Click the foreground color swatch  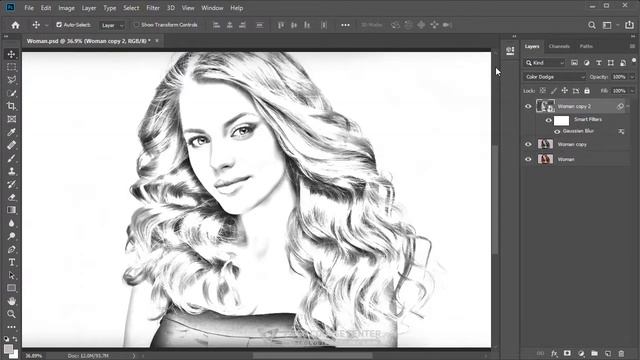tap(8, 349)
